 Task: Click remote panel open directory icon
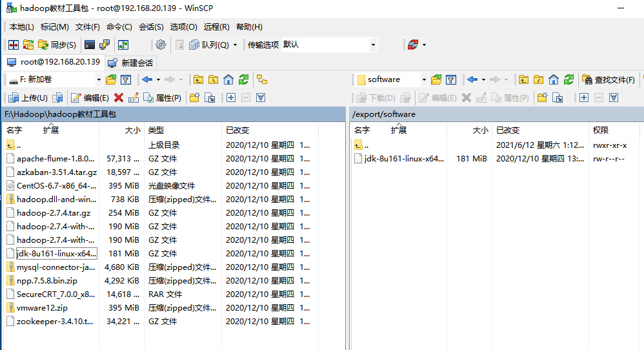pos(436,79)
